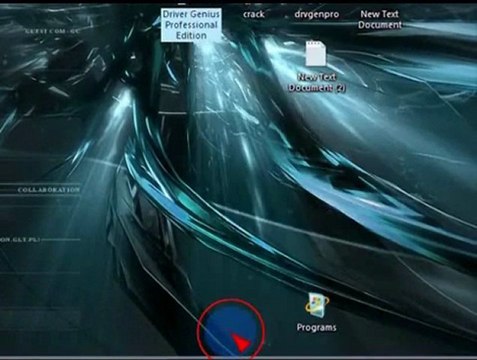Open the Programs desktop shortcut icon

[316, 305]
